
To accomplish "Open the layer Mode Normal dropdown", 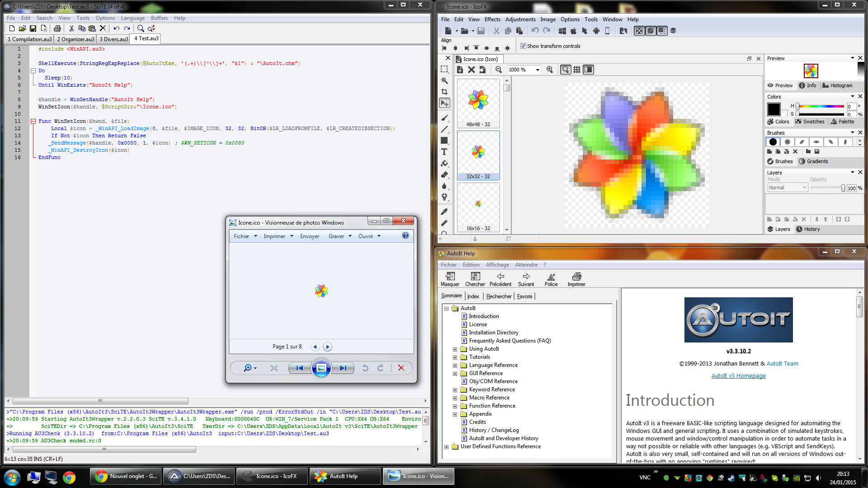I will click(788, 188).
